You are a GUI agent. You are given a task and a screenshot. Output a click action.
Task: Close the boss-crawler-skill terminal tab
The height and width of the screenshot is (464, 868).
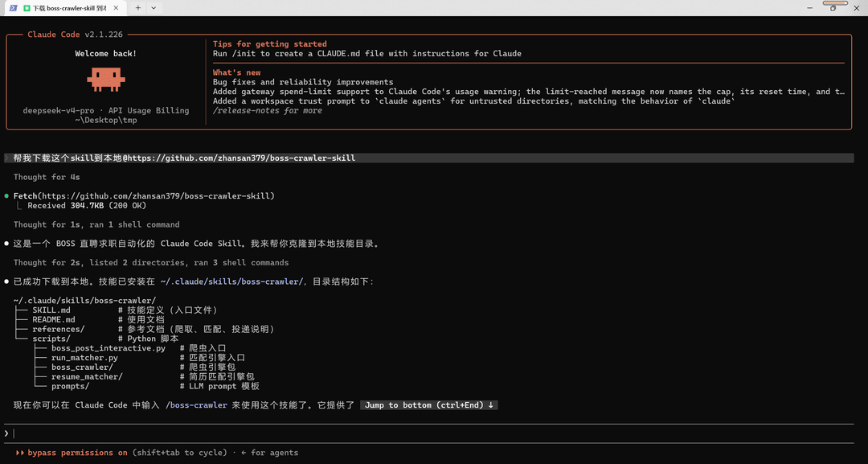point(116,8)
